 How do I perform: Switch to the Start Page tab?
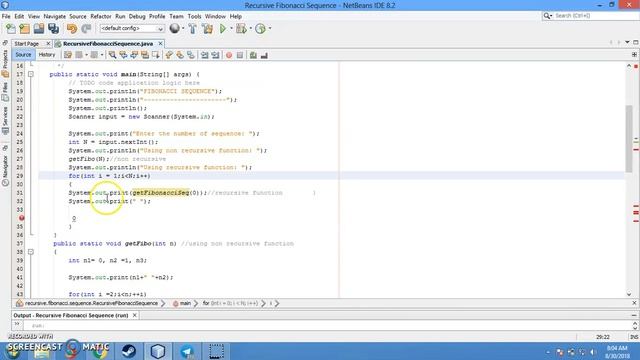pyautogui.click(x=27, y=44)
